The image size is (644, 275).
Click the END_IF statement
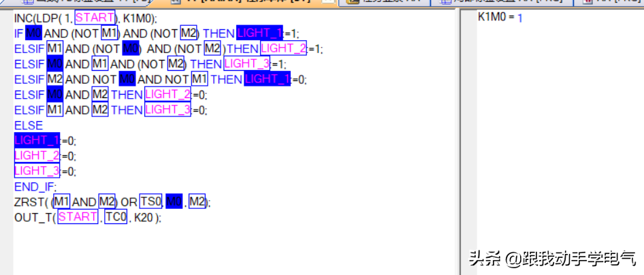click(x=35, y=187)
